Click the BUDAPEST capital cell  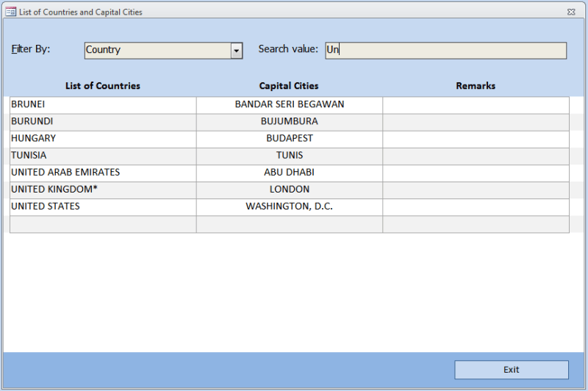pyautogui.click(x=290, y=139)
